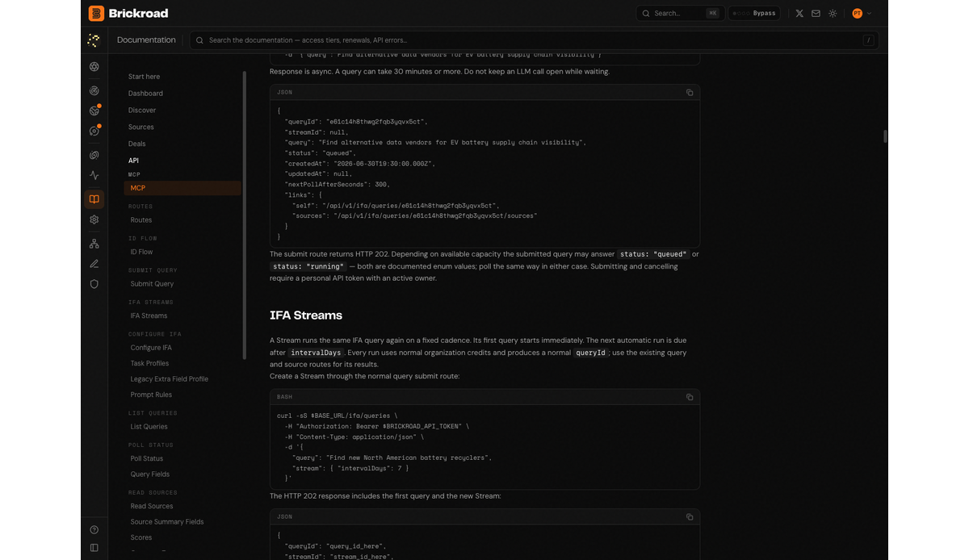Copy the queued query JSON response block

[x=690, y=93]
